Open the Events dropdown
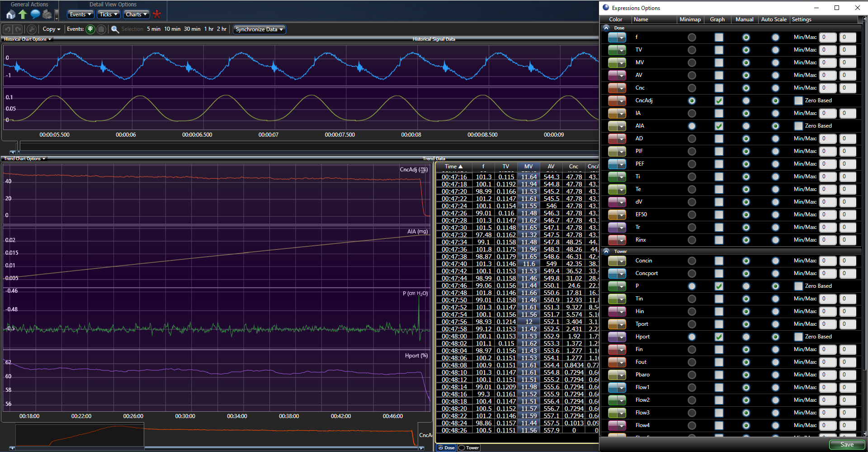This screenshot has width=868, height=452. click(x=80, y=14)
